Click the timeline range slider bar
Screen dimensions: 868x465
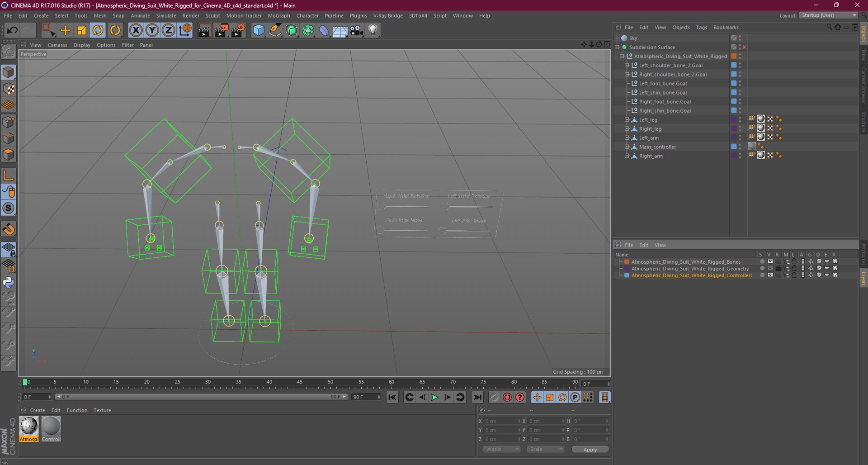[x=201, y=397]
